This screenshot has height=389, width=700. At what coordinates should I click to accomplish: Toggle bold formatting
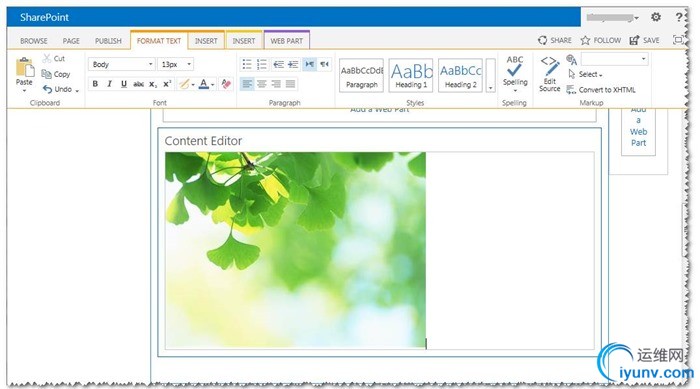point(95,84)
